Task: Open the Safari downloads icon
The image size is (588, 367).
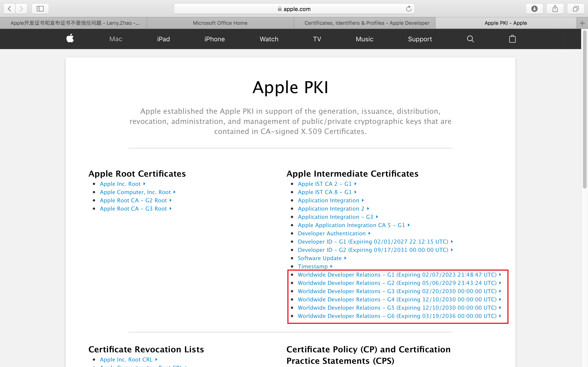Action: pos(534,9)
